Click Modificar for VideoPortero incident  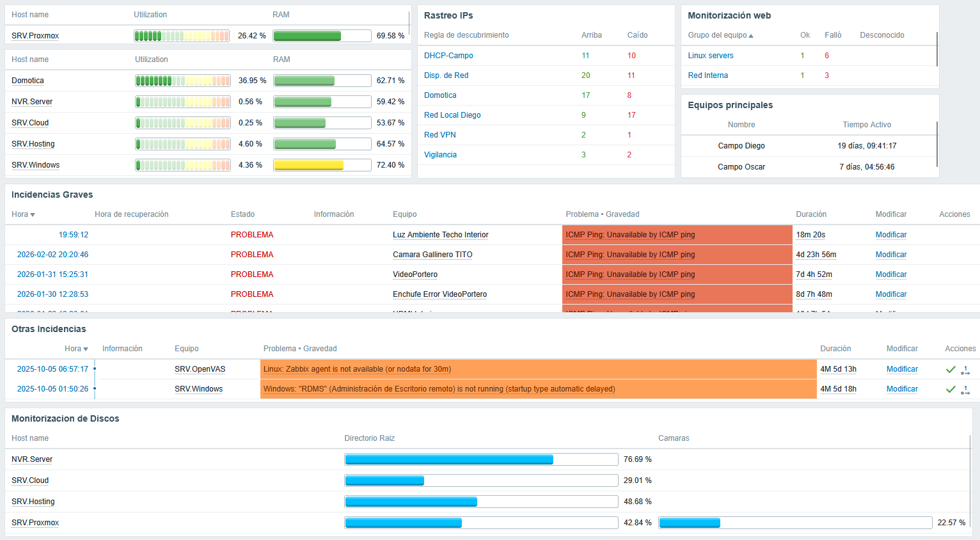pos(890,274)
